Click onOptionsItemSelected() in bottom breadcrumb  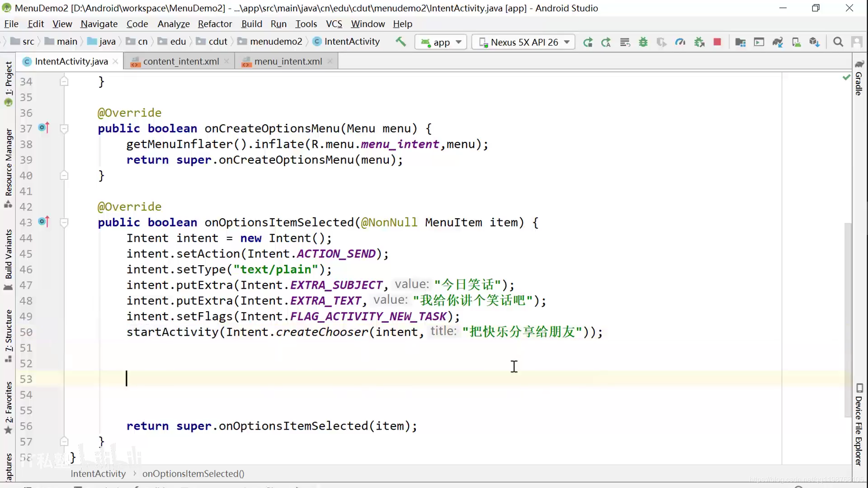[193, 474]
